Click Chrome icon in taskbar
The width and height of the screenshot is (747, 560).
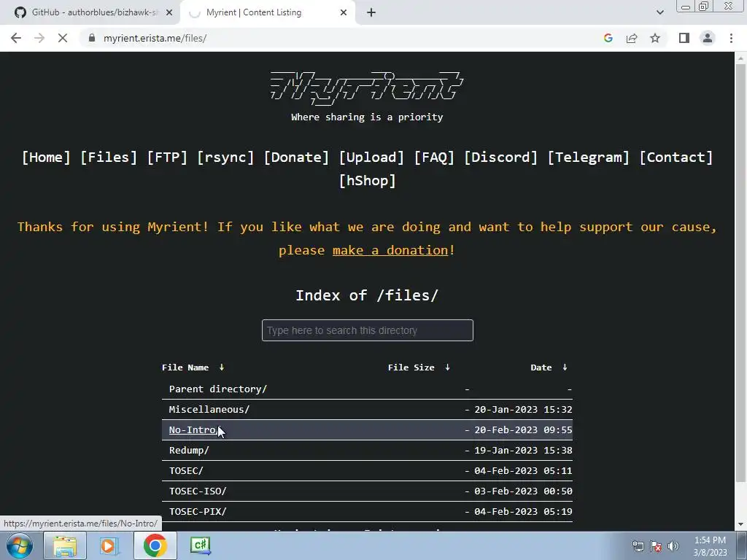[x=155, y=545]
